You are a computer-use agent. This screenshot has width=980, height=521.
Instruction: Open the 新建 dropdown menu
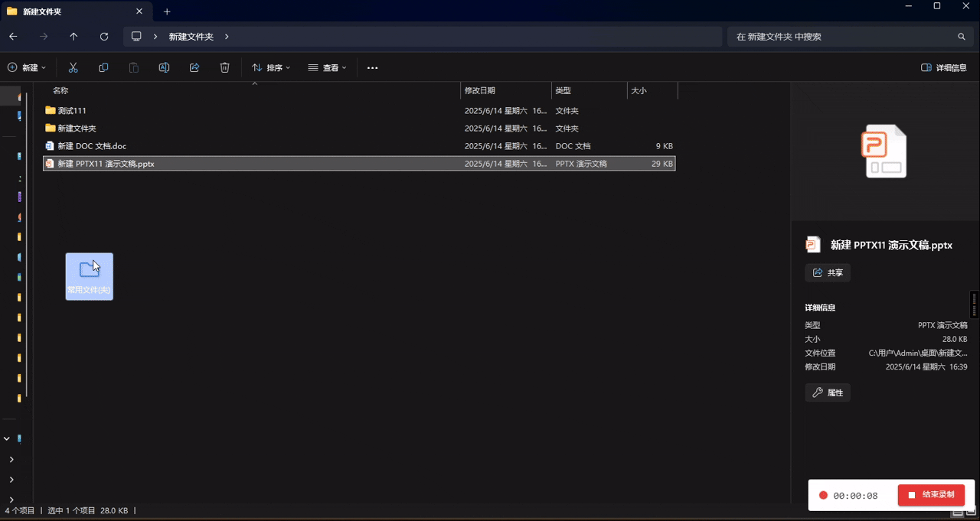click(27, 68)
